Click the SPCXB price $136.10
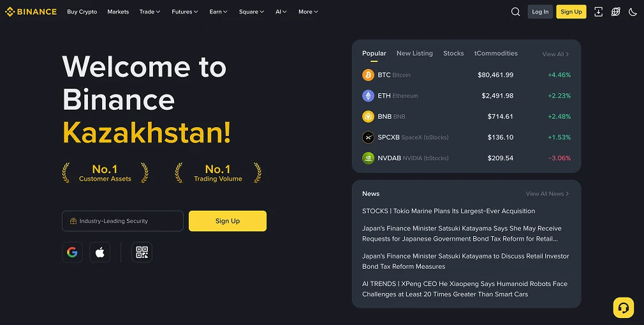 point(501,137)
